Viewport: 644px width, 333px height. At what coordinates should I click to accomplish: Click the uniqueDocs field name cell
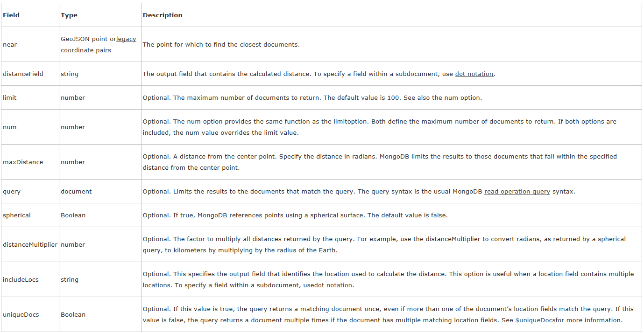click(x=30, y=314)
